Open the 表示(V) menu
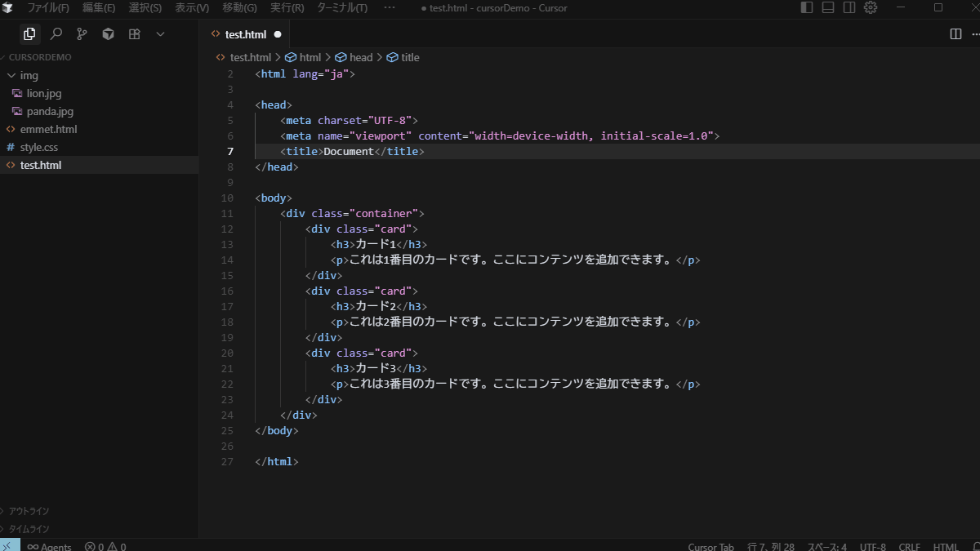Screen dimensions: 980x551 pos(192,8)
